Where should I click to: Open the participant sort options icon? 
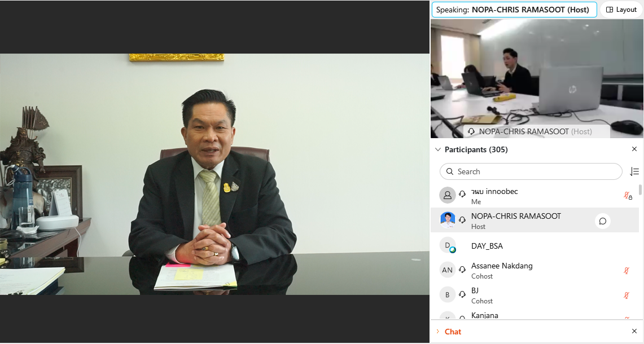pos(634,171)
